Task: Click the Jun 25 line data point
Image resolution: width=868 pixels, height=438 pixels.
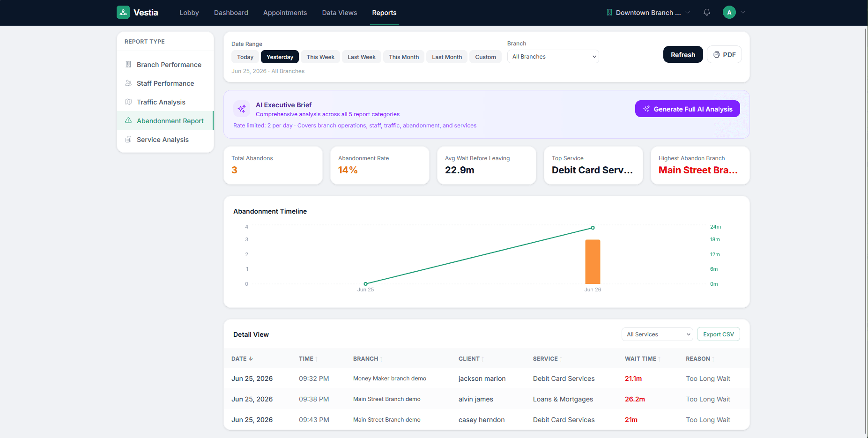Action: pos(366,283)
